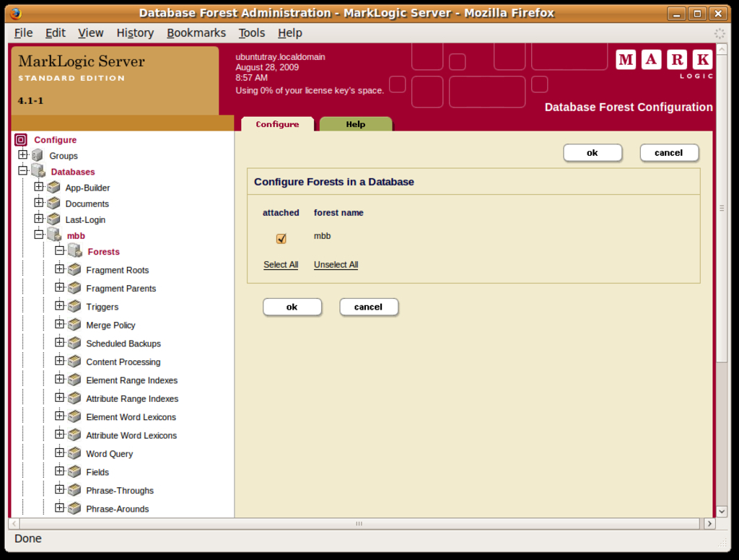Click the Unselect All link
The height and width of the screenshot is (560, 739).
coord(336,264)
